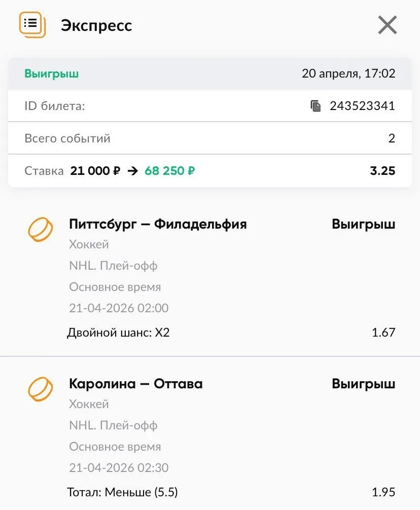Image resolution: width=420 pixels, height=510 pixels.
Task: Click the green 68 250 ₽ payout amount
Action: click(169, 171)
